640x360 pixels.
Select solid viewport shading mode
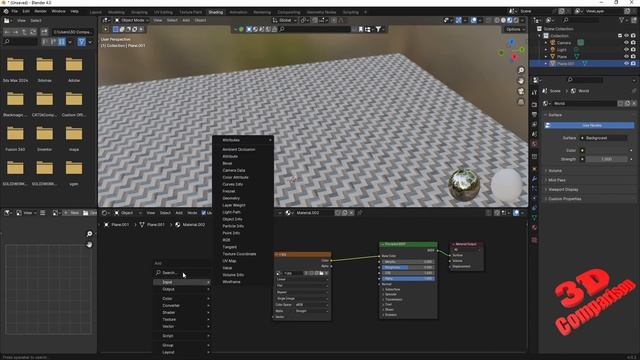click(503, 20)
